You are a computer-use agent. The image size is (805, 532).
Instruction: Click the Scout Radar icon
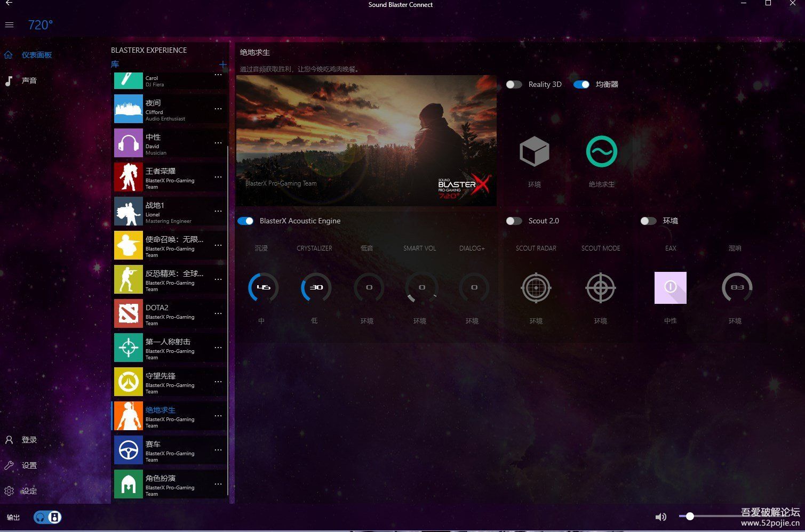tap(536, 288)
